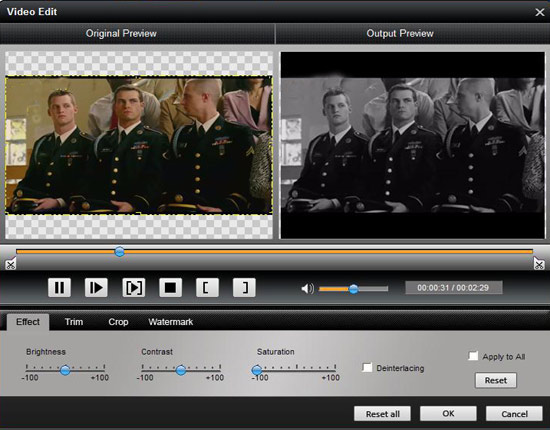The height and width of the screenshot is (430, 550).
Task: Click the Saturation slider handle
Action: (x=257, y=370)
